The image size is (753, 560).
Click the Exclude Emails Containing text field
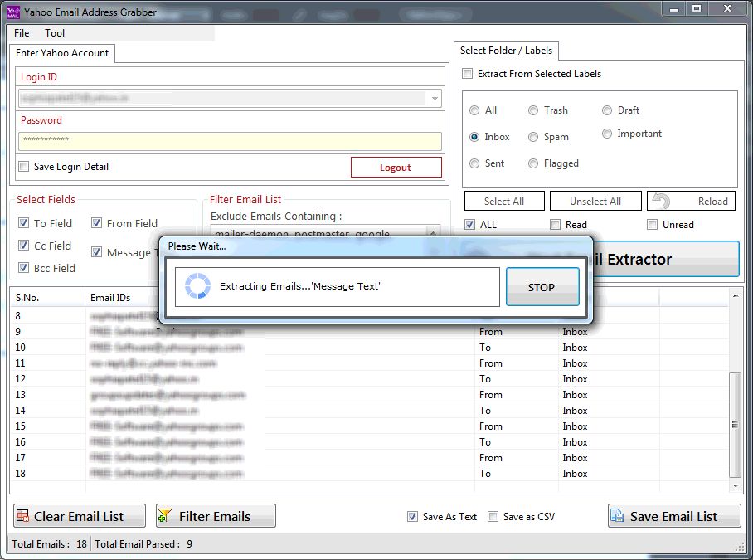(317, 231)
